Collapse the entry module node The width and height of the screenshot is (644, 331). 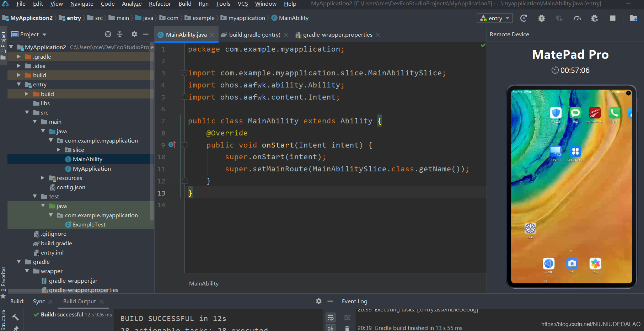click(x=19, y=84)
